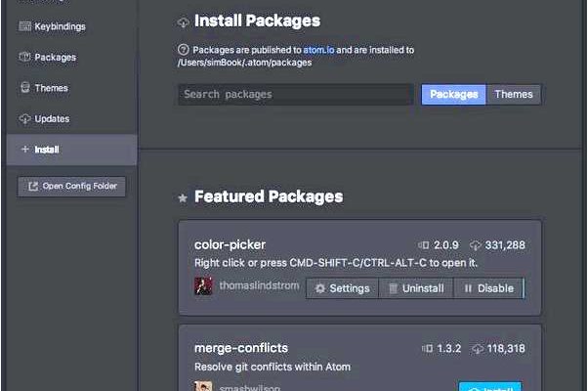
Task: Click the gear icon on Settings button
Action: coord(319,288)
